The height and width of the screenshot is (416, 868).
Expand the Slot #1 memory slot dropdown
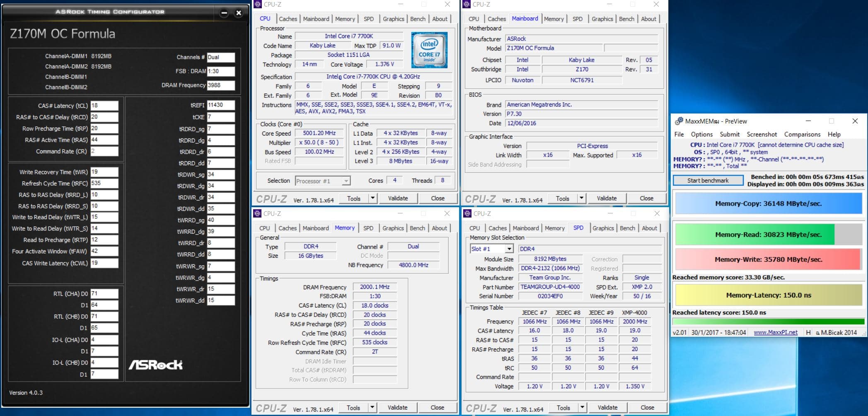point(509,249)
